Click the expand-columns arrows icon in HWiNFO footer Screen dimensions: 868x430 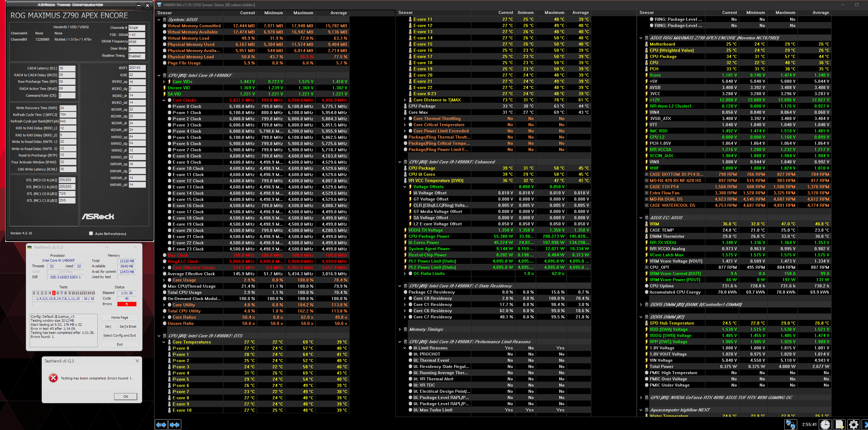coord(162,425)
